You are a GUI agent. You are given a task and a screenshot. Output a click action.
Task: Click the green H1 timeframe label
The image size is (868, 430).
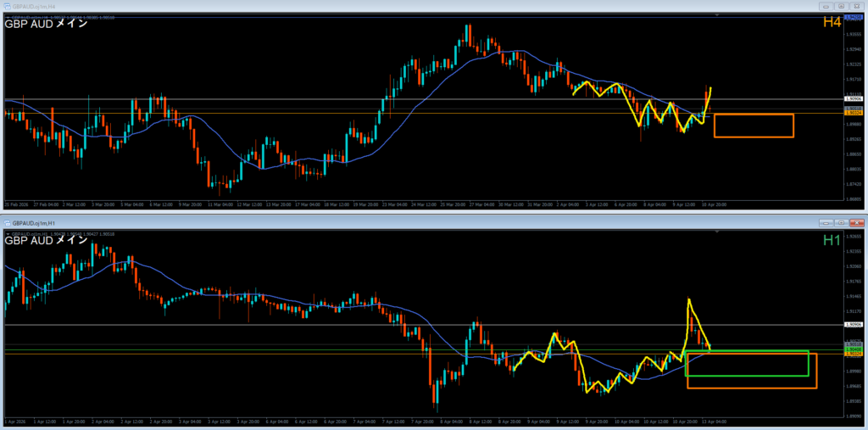pyautogui.click(x=832, y=240)
